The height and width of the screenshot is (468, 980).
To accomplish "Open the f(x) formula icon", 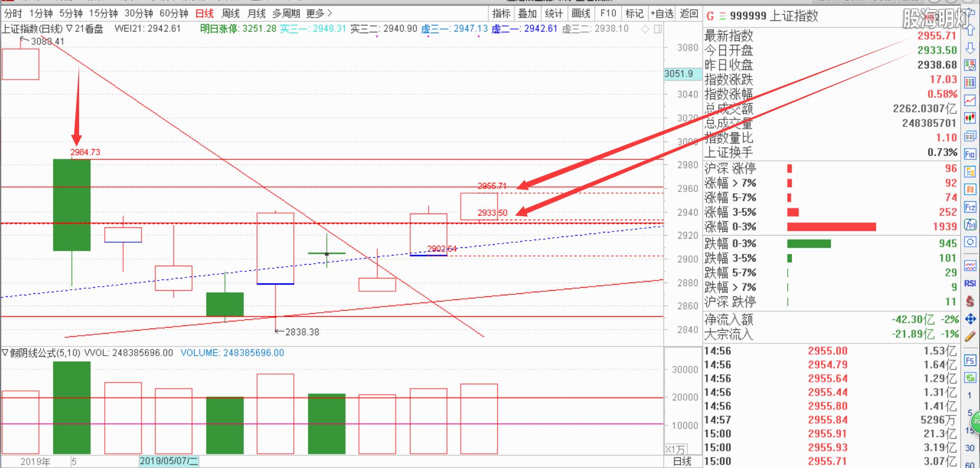I will [x=970, y=225].
